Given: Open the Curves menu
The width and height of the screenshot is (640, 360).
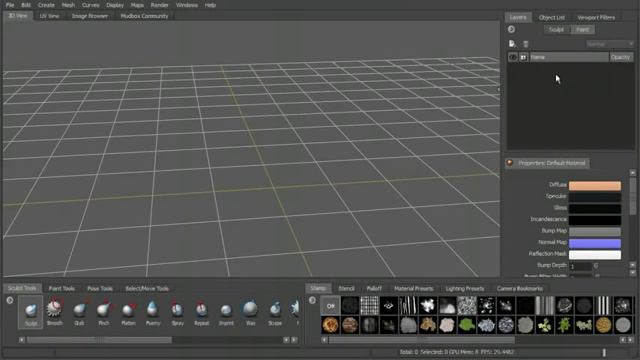Looking at the screenshot, I should tap(91, 5).
